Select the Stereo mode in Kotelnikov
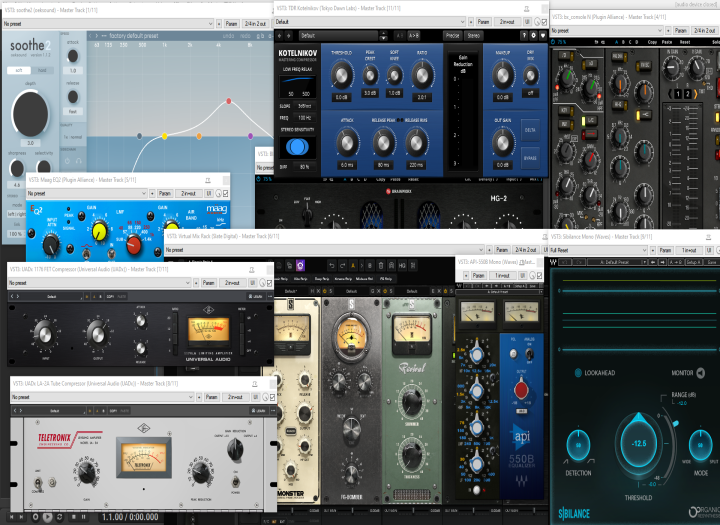720x525 pixels. (x=473, y=35)
